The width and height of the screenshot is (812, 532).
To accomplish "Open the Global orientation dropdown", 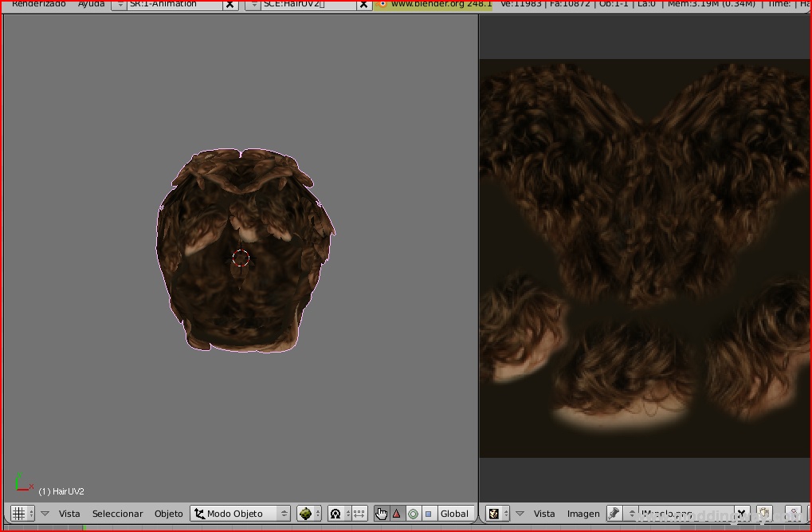I will (455, 514).
